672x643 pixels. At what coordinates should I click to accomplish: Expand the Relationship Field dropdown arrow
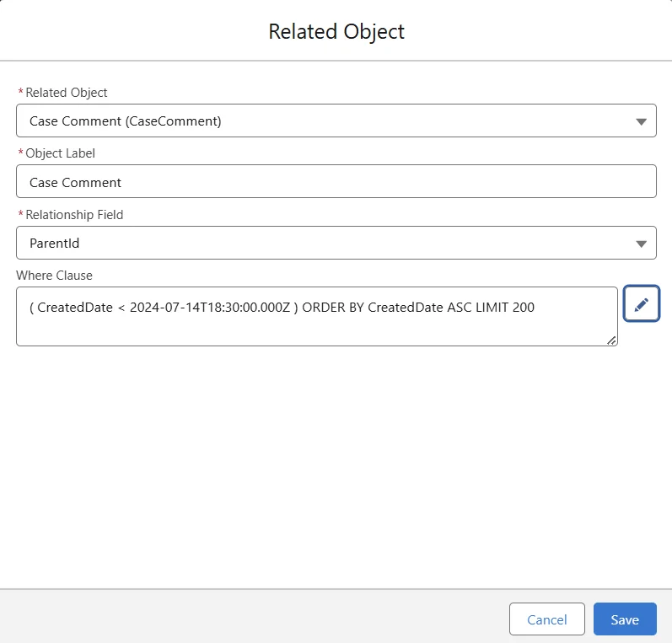(640, 244)
